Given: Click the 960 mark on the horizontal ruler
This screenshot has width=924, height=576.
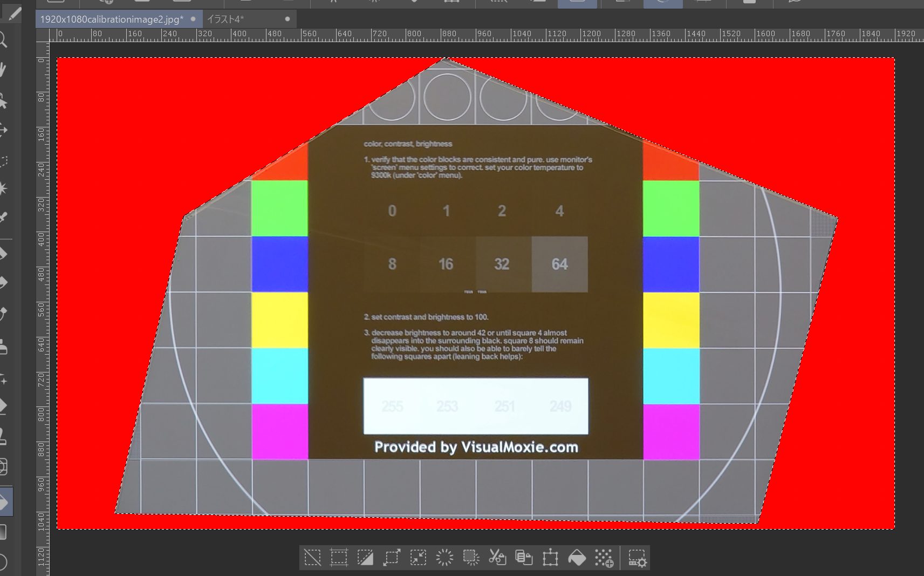Looking at the screenshot, I should click(484, 34).
